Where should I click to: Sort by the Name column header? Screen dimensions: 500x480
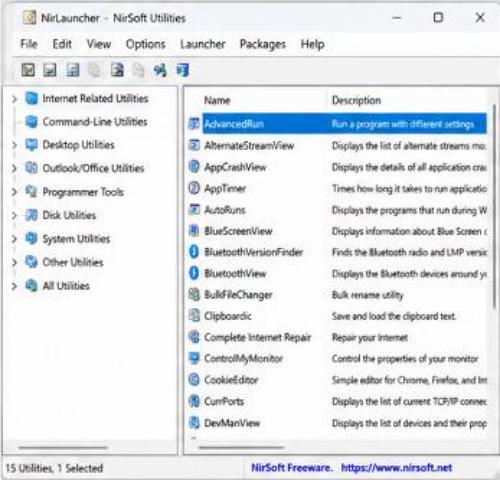217,100
